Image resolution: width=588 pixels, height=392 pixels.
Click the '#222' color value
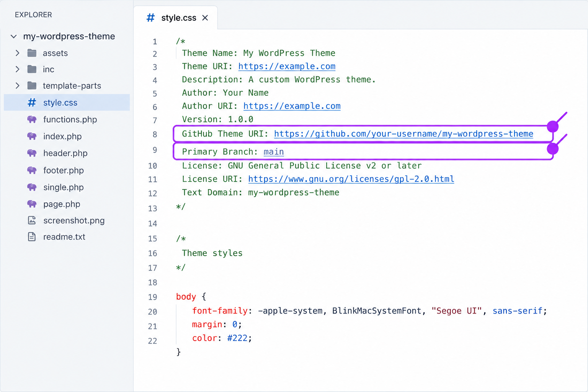pos(237,338)
